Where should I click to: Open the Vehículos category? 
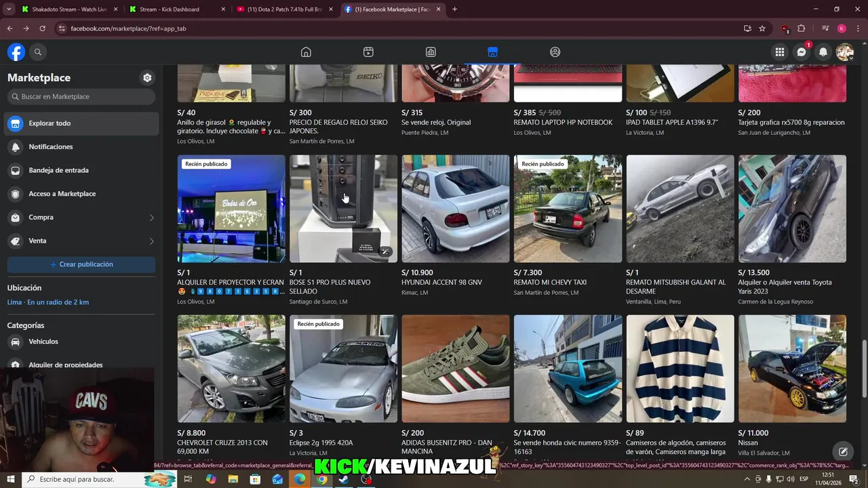click(x=82, y=342)
